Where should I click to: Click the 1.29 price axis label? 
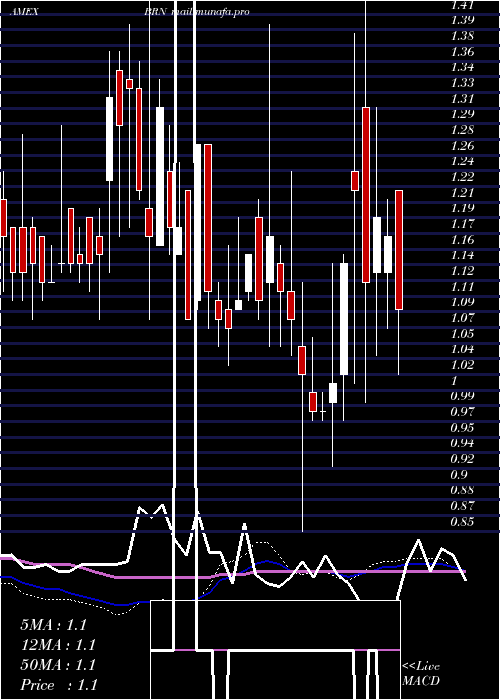tap(462, 114)
